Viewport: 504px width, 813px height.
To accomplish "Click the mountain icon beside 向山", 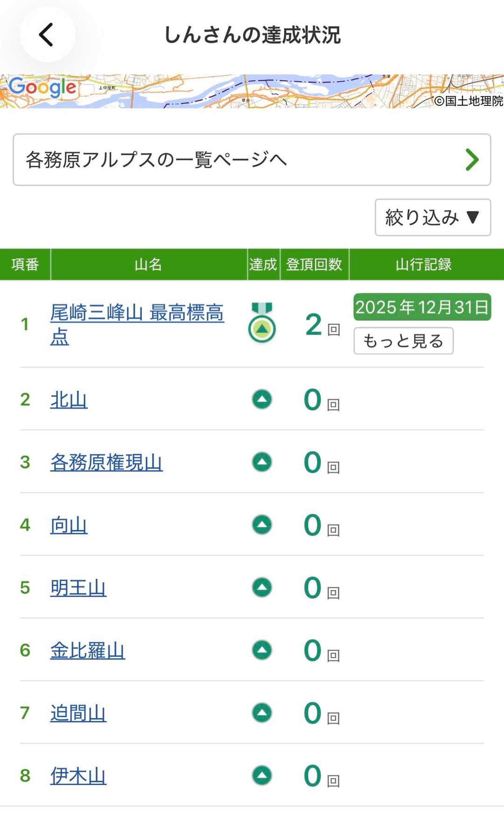I will (x=262, y=525).
